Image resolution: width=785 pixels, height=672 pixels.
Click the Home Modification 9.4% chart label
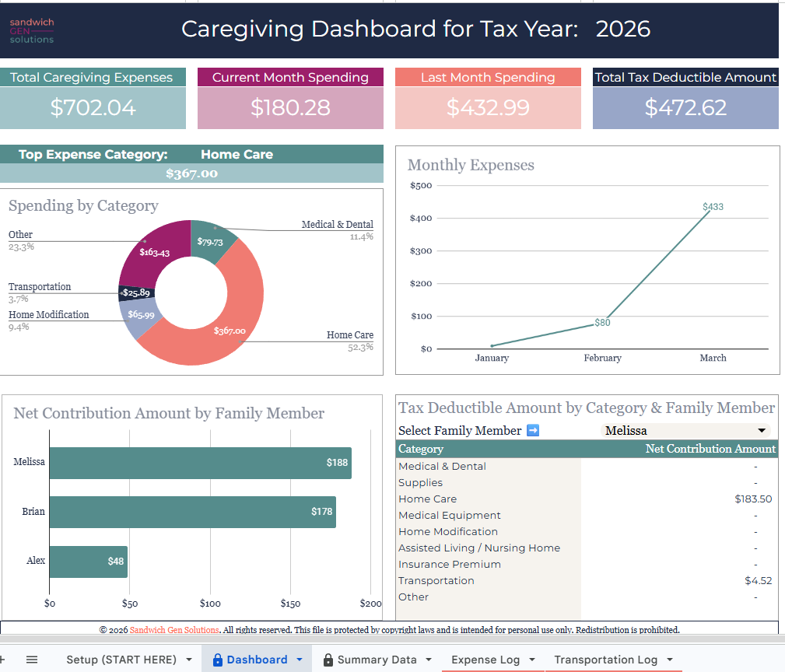(x=48, y=320)
